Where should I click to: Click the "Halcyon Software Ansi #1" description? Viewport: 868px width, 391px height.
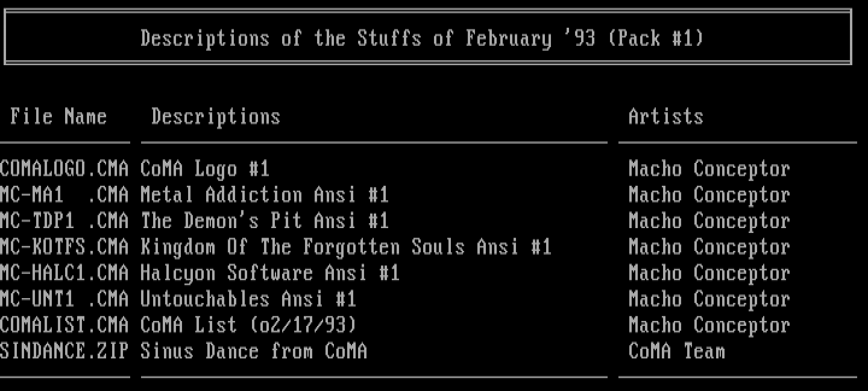pyautogui.click(x=269, y=273)
